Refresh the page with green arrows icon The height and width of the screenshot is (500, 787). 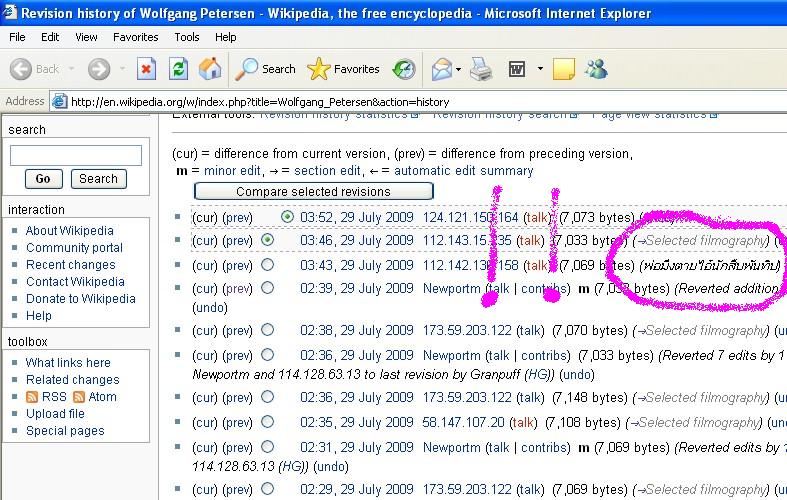[x=178, y=69]
